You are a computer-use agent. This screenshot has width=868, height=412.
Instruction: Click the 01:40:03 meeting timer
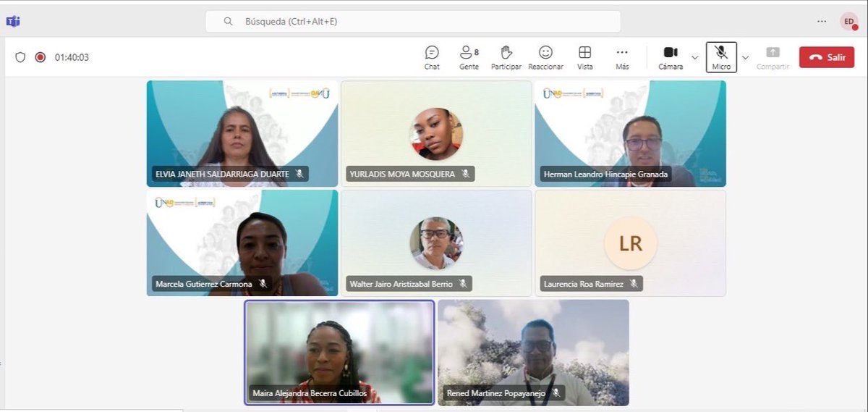point(72,57)
